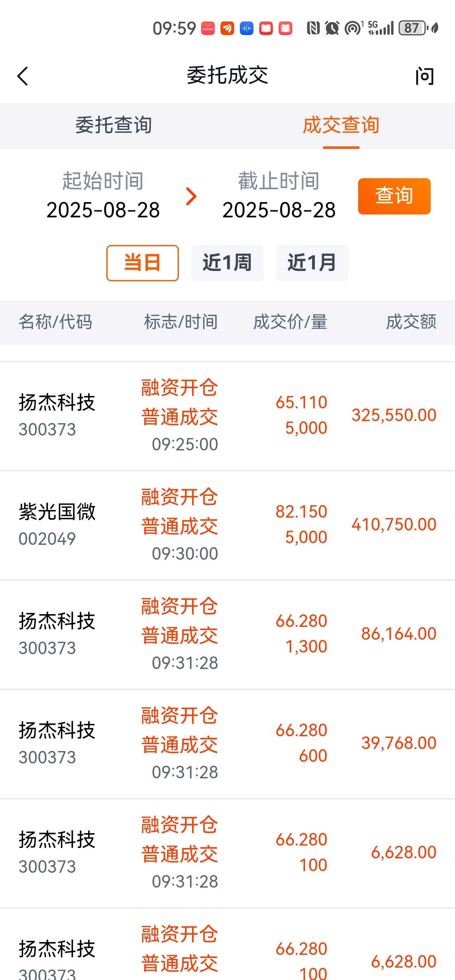
Task: Switch to the 委托查询 tab
Action: tap(114, 125)
